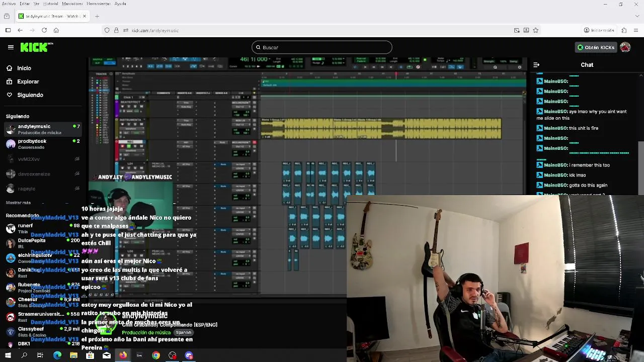Viewport: 644px width, 362px height.
Task: Open DulcePepita recommended channel
Action: pos(43,243)
